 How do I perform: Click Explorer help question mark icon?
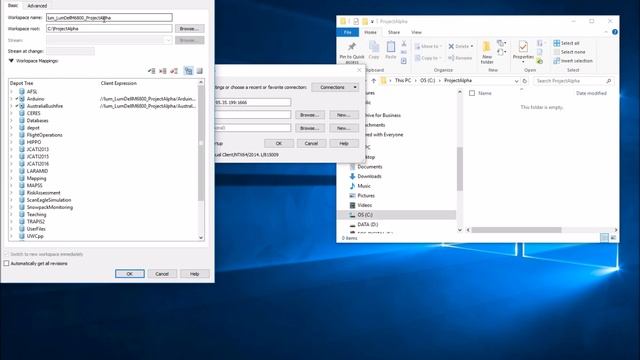click(x=615, y=32)
